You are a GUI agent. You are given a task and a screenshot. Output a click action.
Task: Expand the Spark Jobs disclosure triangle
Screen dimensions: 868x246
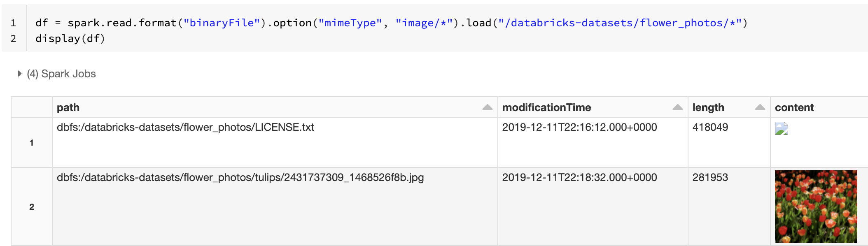tap(19, 74)
